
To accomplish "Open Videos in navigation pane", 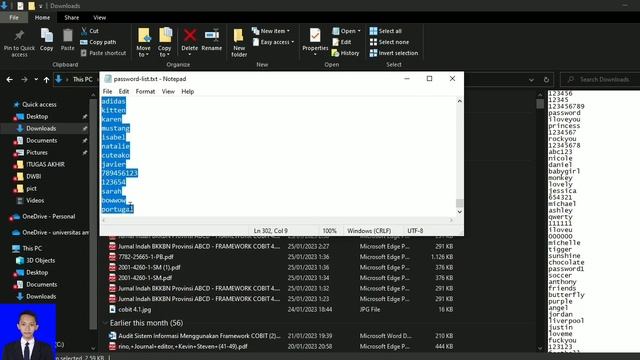I will pyautogui.click(x=35, y=201).
